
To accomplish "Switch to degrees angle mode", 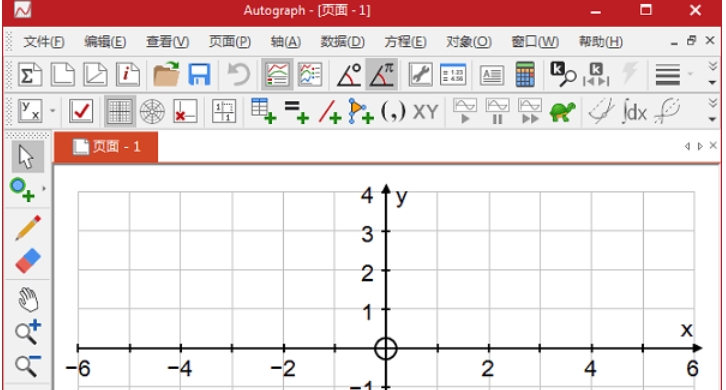I will pyautogui.click(x=349, y=74).
